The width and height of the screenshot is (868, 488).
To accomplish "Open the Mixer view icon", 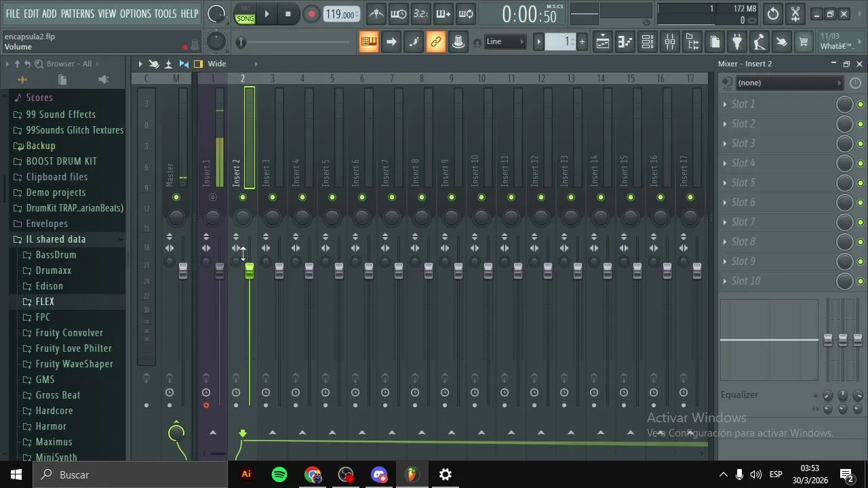I will (670, 42).
